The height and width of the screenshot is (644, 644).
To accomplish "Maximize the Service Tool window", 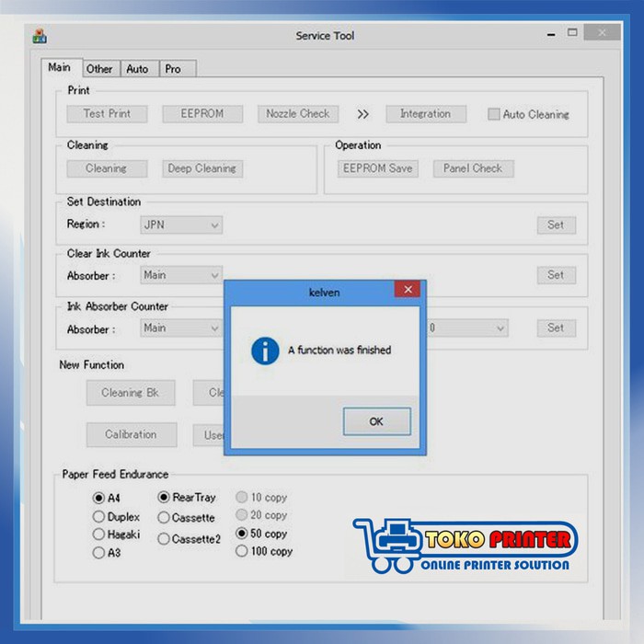I will [x=572, y=32].
